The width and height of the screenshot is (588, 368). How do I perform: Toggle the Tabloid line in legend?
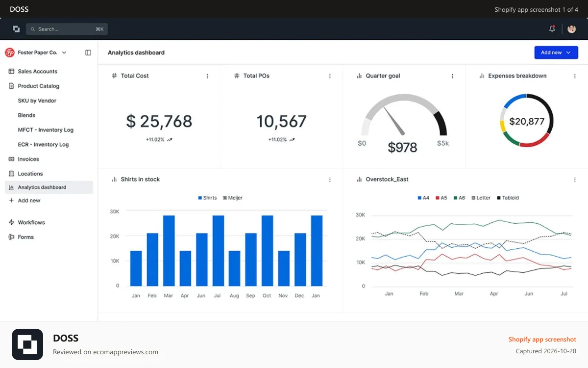(x=508, y=198)
